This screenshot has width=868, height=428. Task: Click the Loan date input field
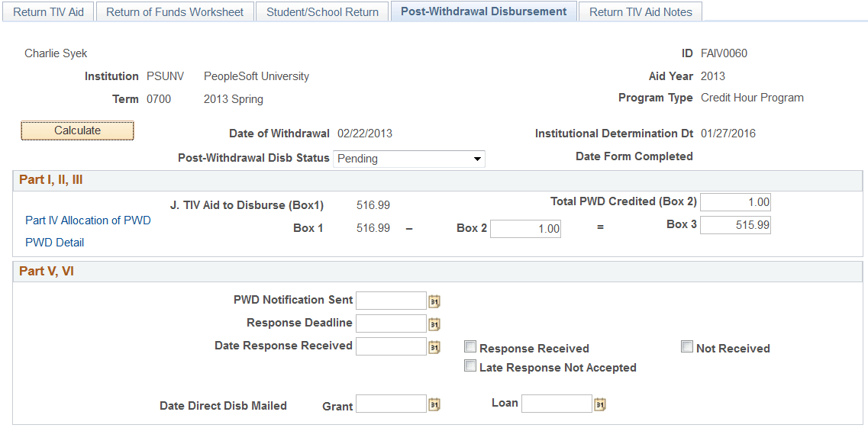(557, 404)
